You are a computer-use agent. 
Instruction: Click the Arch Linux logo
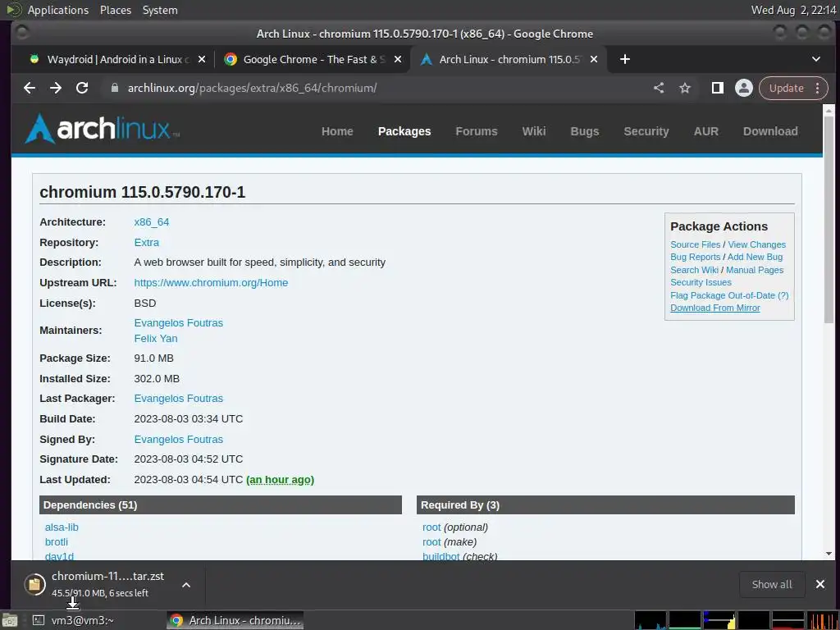[x=103, y=129]
